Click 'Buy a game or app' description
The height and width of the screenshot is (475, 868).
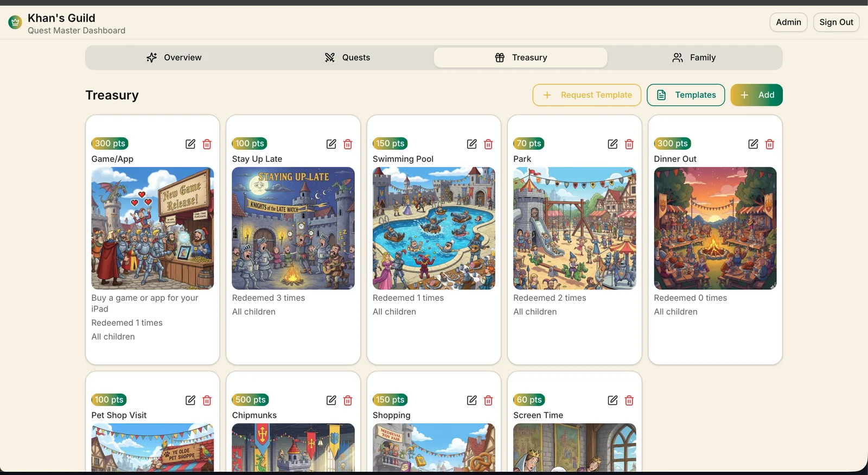coord(145,303)
